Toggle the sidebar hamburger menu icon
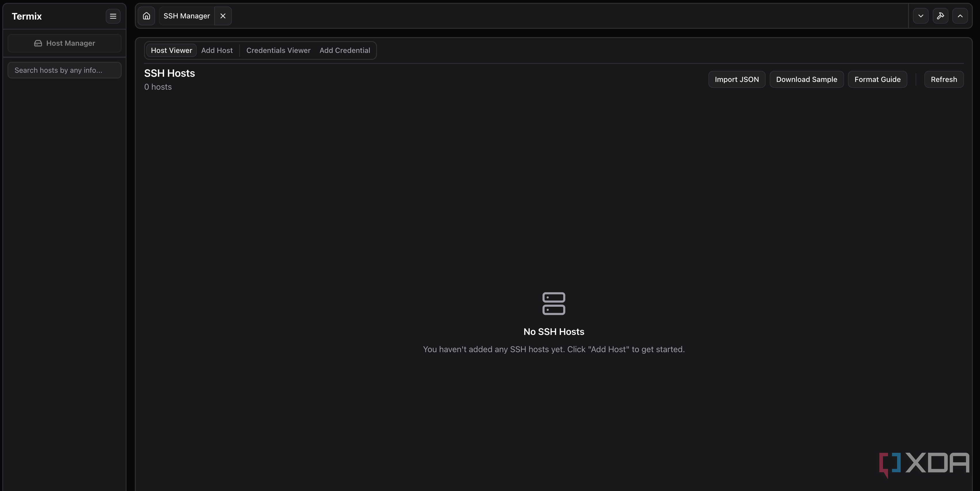The width and height of the screenshot is (980, 491). click(x=113, y=16)
